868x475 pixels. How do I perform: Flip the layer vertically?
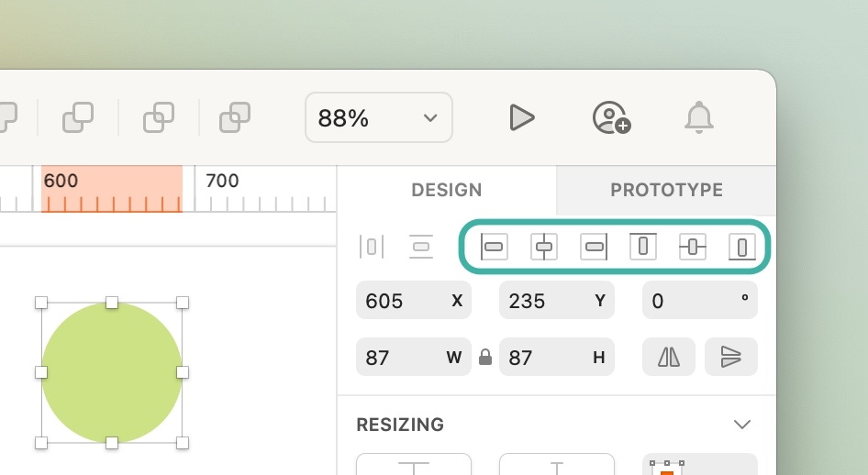(x=731, y=357)
